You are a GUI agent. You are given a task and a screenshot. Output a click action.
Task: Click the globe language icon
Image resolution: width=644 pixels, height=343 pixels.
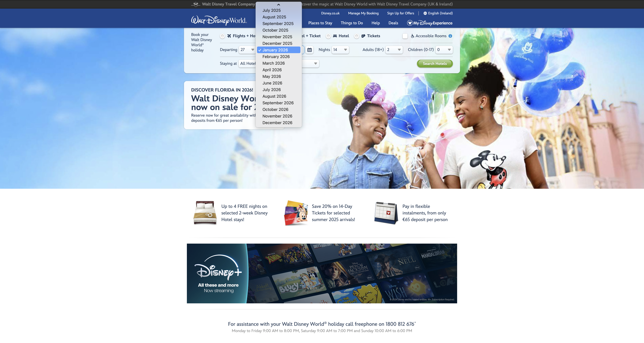(x=425, y=13)
